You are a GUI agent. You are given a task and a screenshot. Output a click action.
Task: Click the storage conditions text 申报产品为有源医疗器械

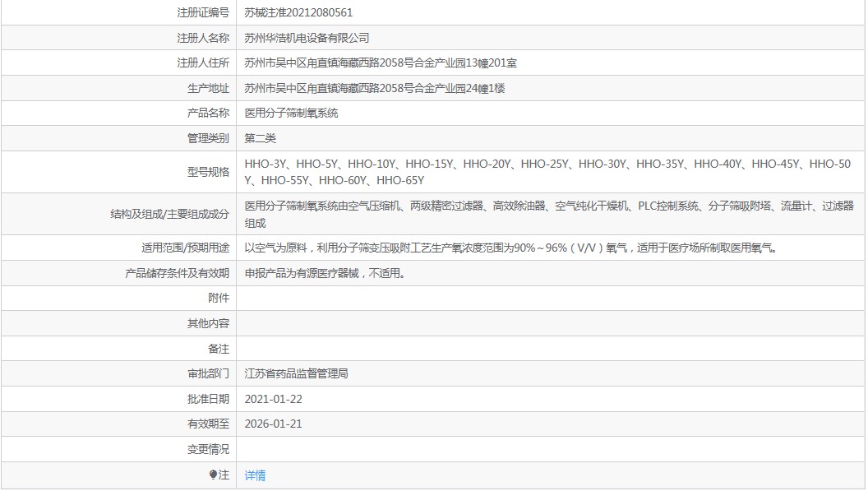coord(325,273)
